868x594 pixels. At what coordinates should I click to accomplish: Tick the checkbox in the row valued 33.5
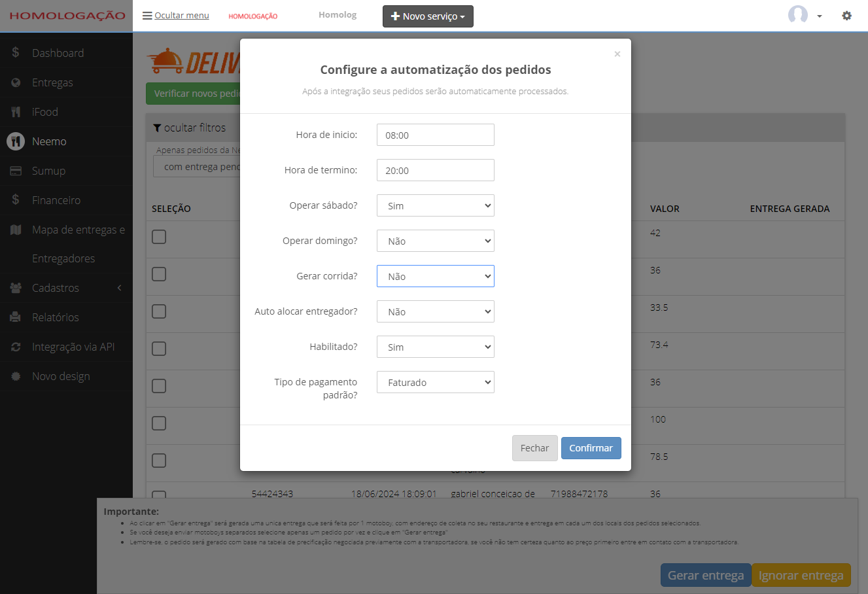pyautogui.click(x=159, y=311)
